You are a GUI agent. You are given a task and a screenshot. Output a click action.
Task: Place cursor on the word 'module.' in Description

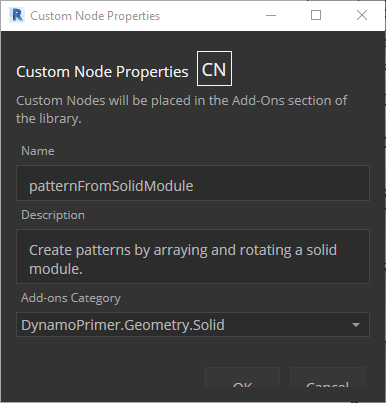(56, 269)
